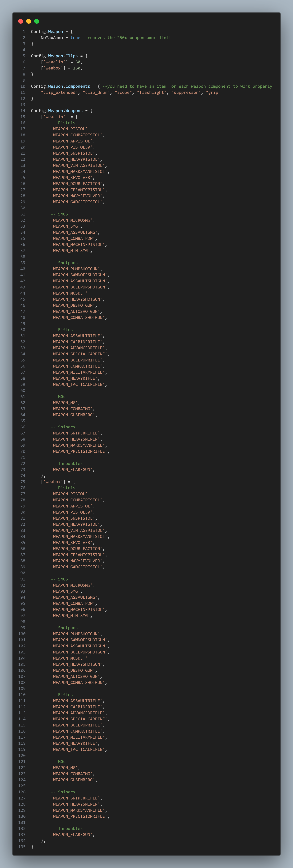Screen dimensions: 293x868
Task: Click 'WEAPON_ASSAULTRIFLE' on line 111
Action: tap(76, 701)
